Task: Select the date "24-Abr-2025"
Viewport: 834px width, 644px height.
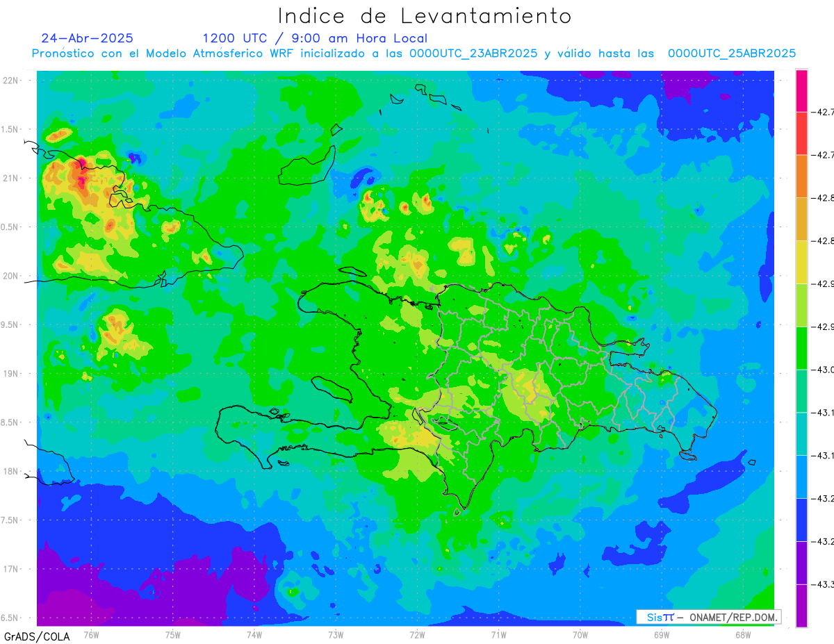Action: pos(87,38)
